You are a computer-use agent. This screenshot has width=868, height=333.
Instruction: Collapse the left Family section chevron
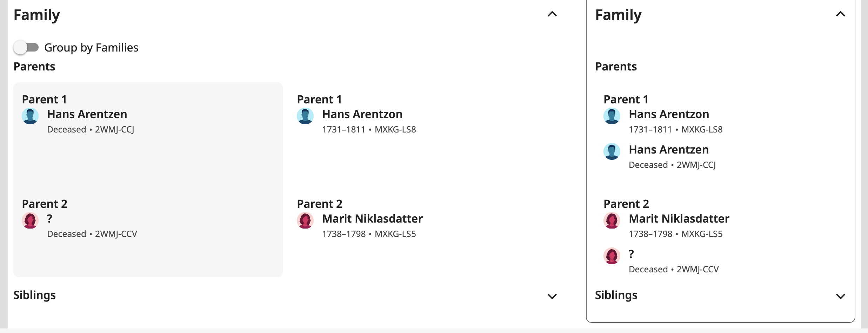tap(552, 14)
